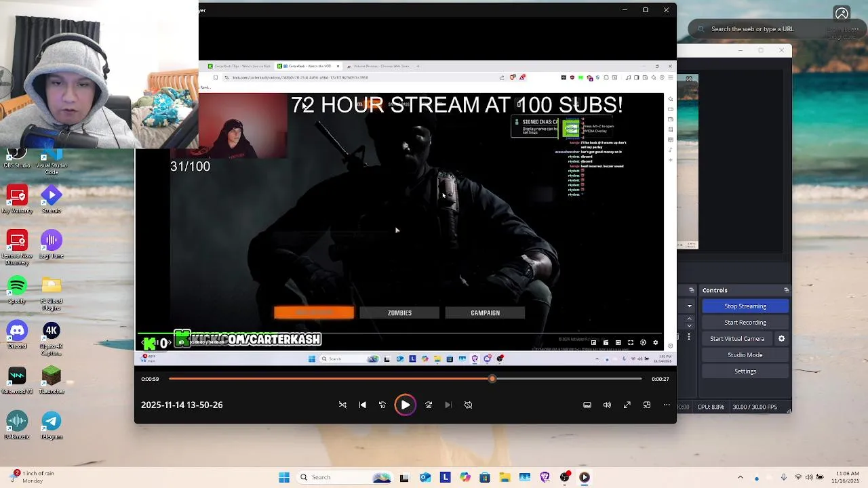
Task: Toggle repeat mode in the media player
Action: [468, 405]
